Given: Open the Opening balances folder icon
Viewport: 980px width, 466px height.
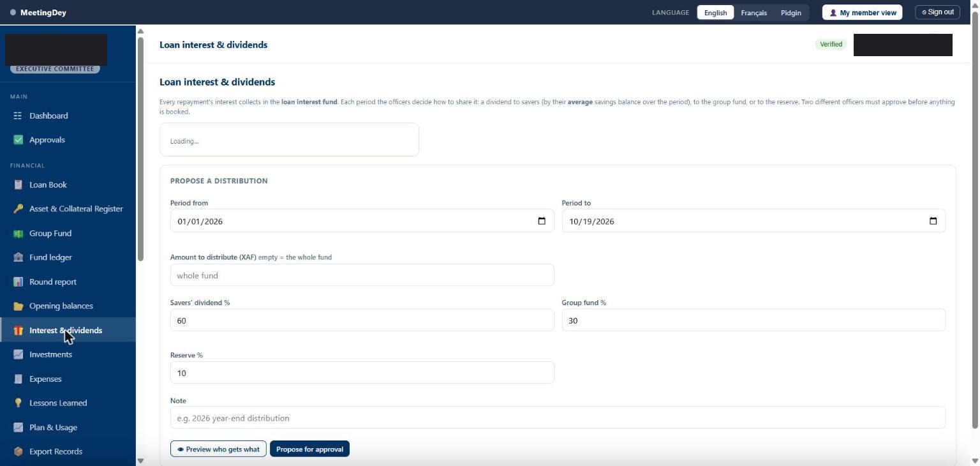Looking at the screenshot, I should pos(18,306).
